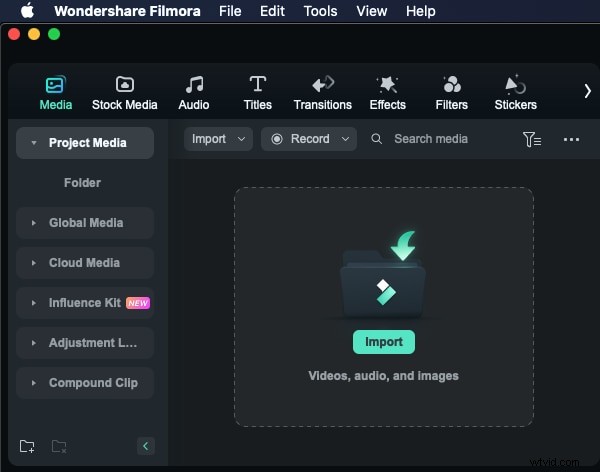Open the Effects panel
Viewport: 600px width, 472px height.
387,93
